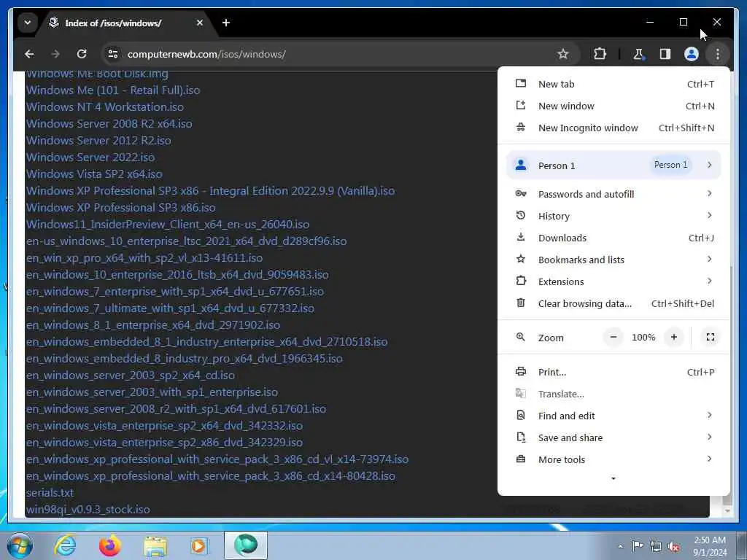Click win98qi_v0.9.3_stock.iso link
The width and height of the screenshot is (747, 560).
[x=88, y=510]
